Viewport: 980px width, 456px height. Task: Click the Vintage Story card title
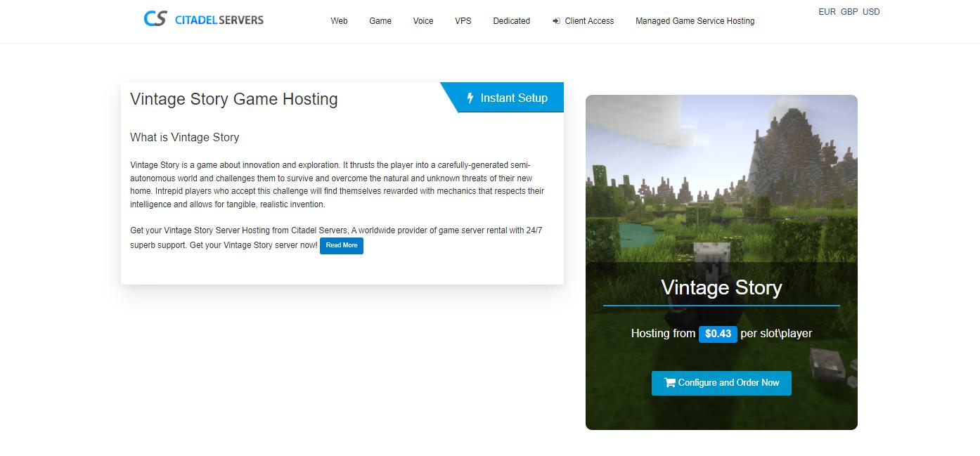[x=721, y=287]
